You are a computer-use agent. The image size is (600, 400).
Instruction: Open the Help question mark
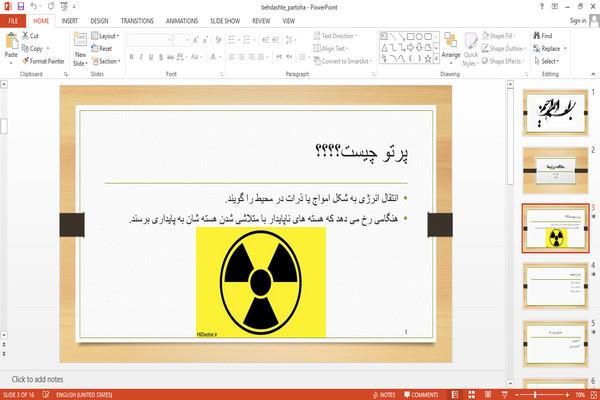(x=541, y=7)
